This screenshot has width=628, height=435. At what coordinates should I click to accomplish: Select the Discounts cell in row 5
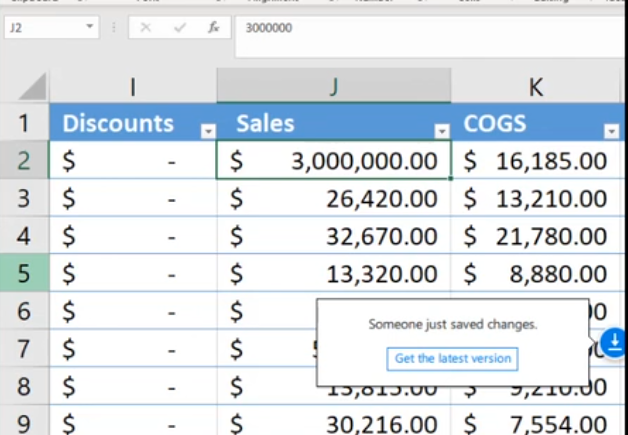(133, 273)
